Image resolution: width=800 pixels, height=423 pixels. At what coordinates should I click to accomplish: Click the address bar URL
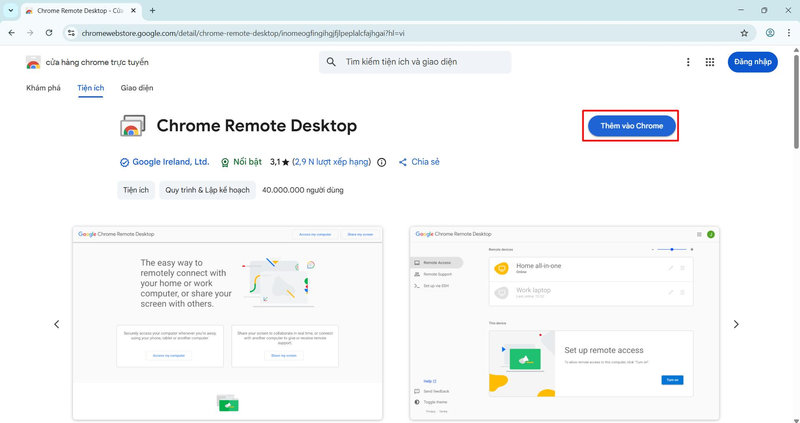pos(243,33)
